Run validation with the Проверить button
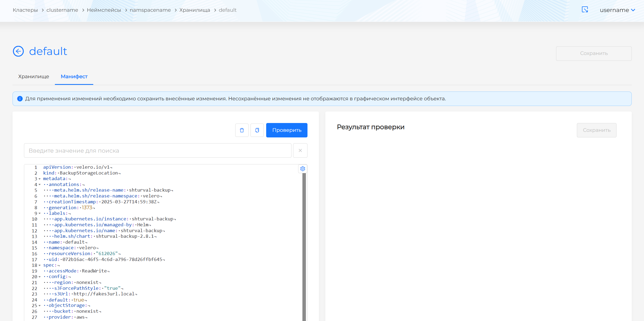Image resolution: width=644 pixels, height=321 pixels. pyautogui.click(x=287, y=130)
